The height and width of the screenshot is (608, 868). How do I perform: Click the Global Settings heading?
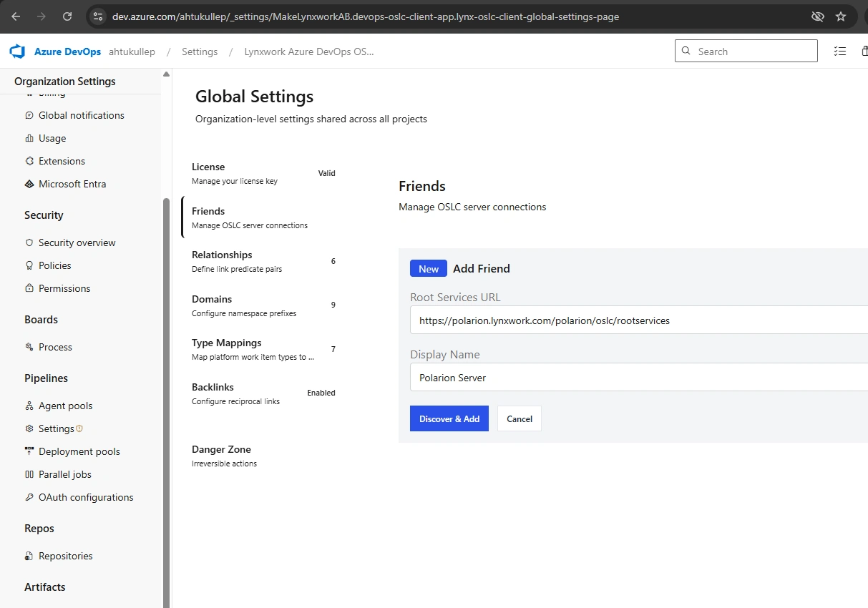tap(254, 96)
